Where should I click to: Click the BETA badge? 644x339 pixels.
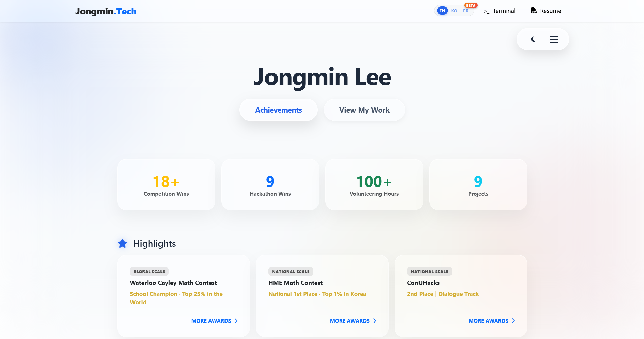pos(471,5)
